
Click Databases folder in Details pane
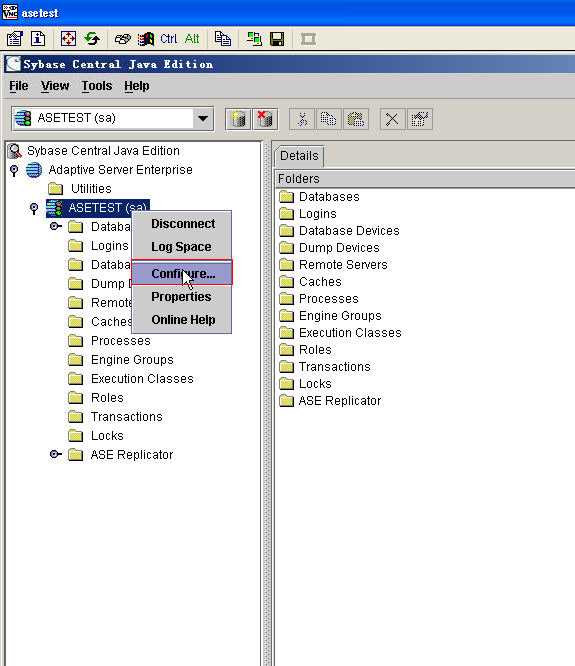329,197
